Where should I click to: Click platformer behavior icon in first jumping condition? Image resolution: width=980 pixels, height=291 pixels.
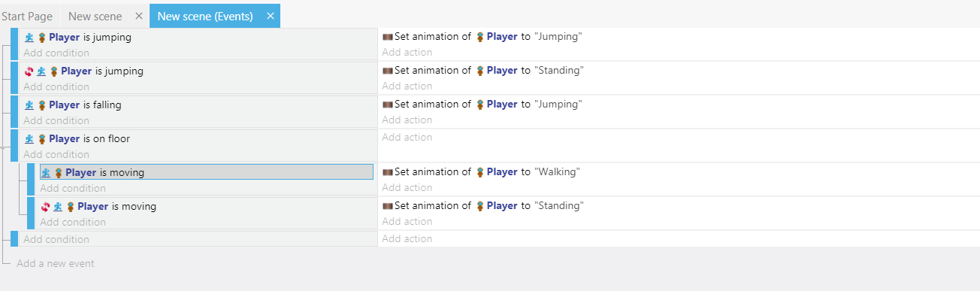[x=29, y=37]
